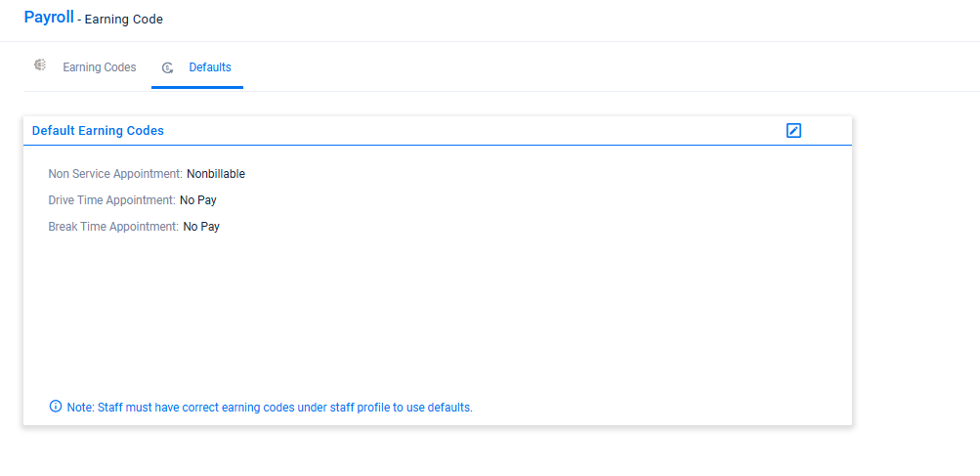Click the Defaults tab clock icon
This screenshot has height=476, width=980.
(168, 67)
